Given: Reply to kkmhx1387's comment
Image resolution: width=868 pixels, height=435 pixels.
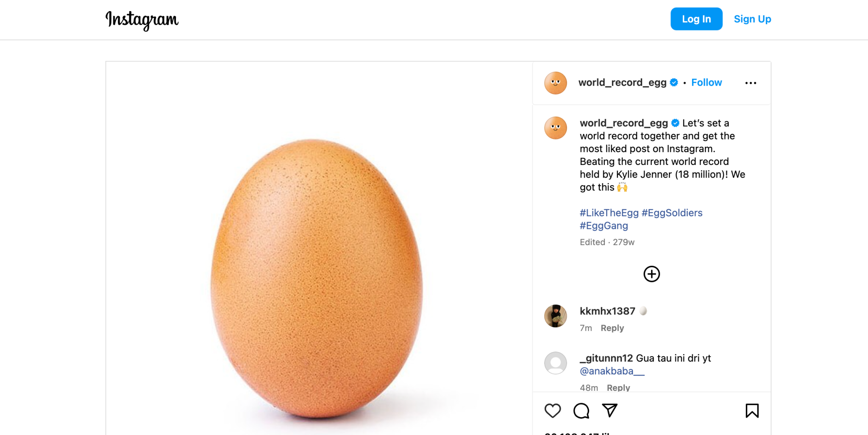Looking at the screenshot, I should click(x=612, y=328).
